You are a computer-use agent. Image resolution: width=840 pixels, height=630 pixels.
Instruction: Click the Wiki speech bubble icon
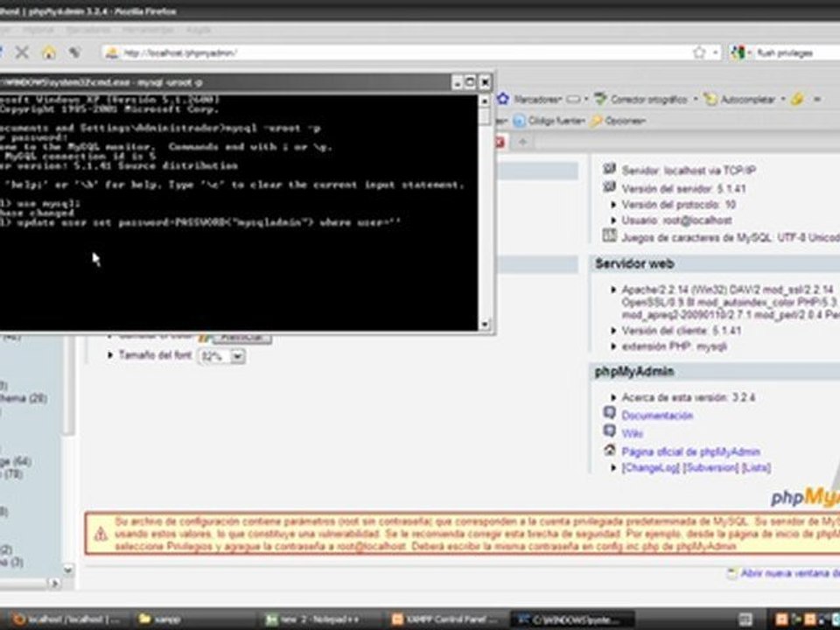(609, 431)
